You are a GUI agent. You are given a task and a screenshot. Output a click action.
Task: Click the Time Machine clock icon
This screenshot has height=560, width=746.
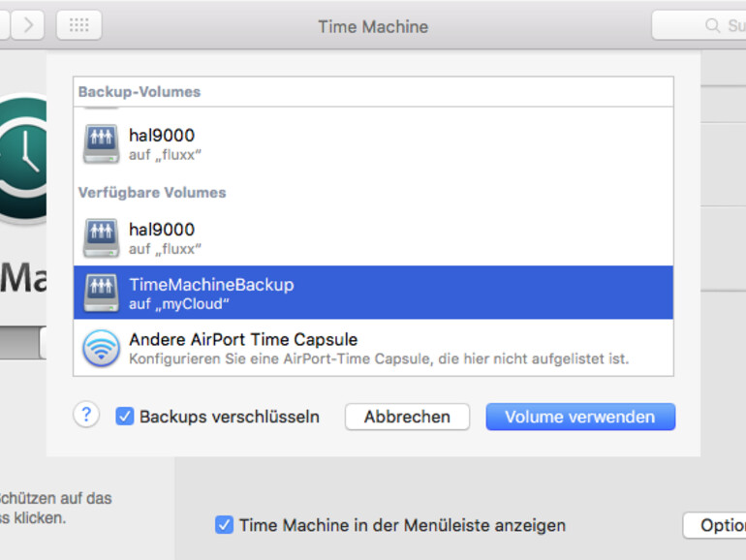pos(23,158)
